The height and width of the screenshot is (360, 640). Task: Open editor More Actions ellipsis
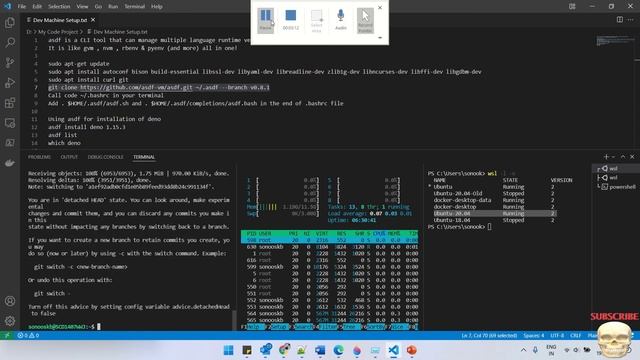[631, 20]
